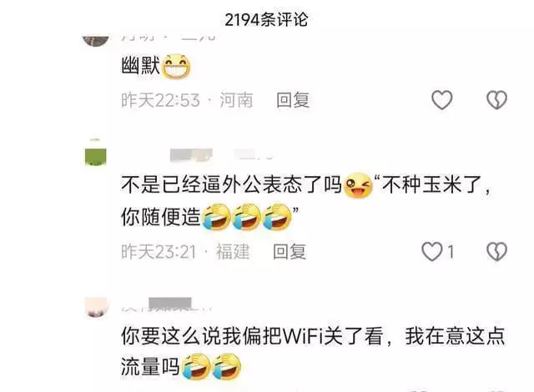This screenshot has height=392, width=534.
Task: Tap heart icon on the 福建 comment
Action: point(432,252)
